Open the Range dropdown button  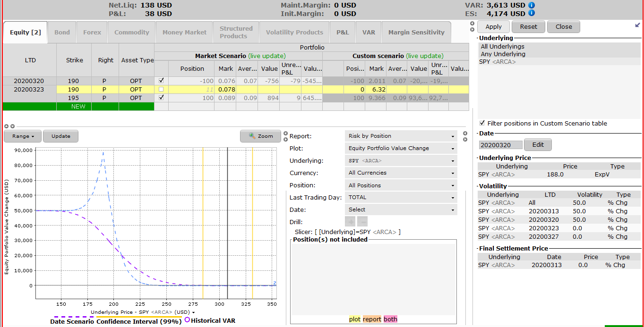tap(23, 136)
